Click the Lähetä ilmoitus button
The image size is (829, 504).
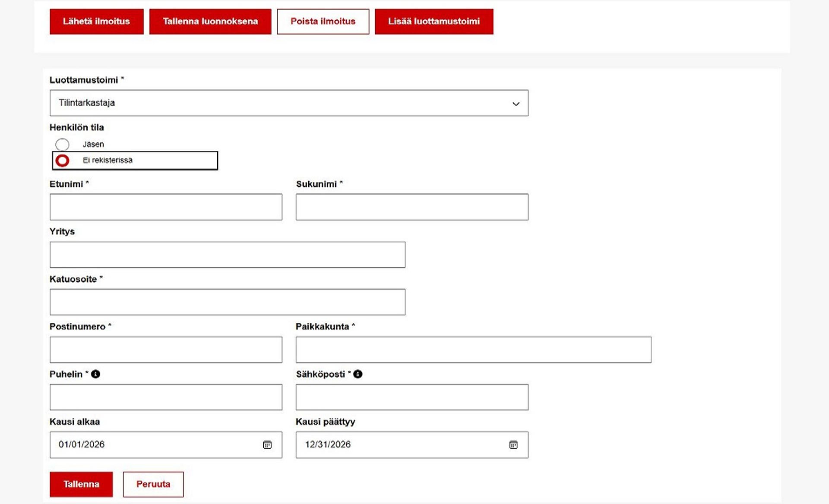point(96,22)
